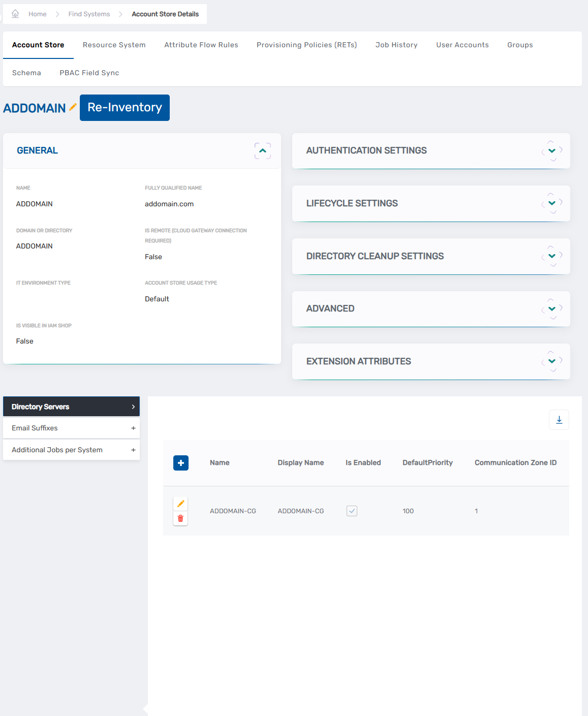Click the Re-Inventory button
The height and width of the screenshot is (716, 588).
pyautogui.click(x=125, y=108)
